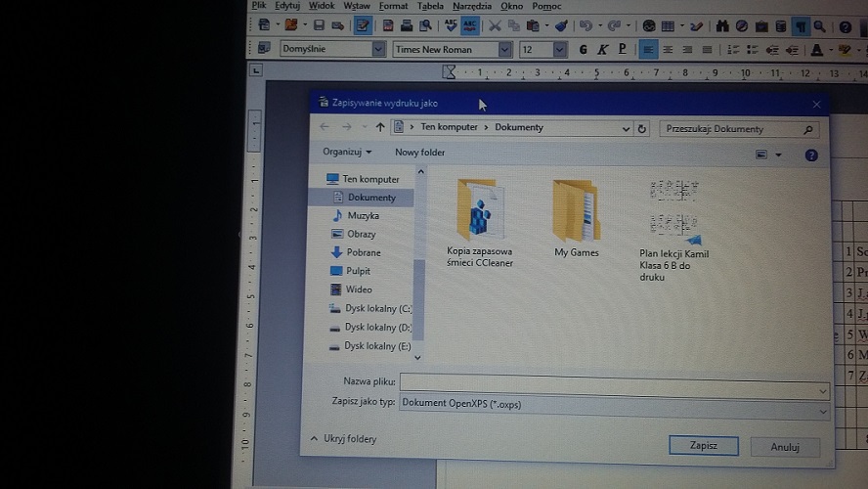Open the Narzędzia menu

(472, 6)
